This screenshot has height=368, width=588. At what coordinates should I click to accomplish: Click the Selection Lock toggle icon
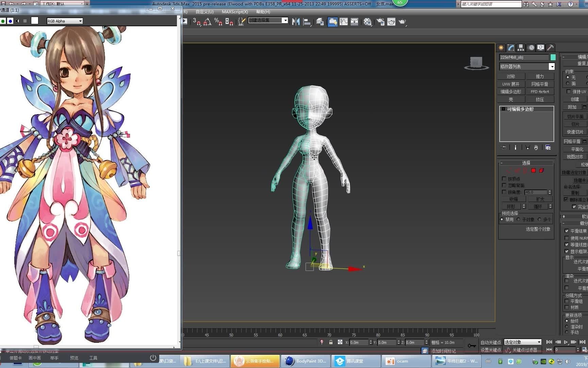coord(331,342)
